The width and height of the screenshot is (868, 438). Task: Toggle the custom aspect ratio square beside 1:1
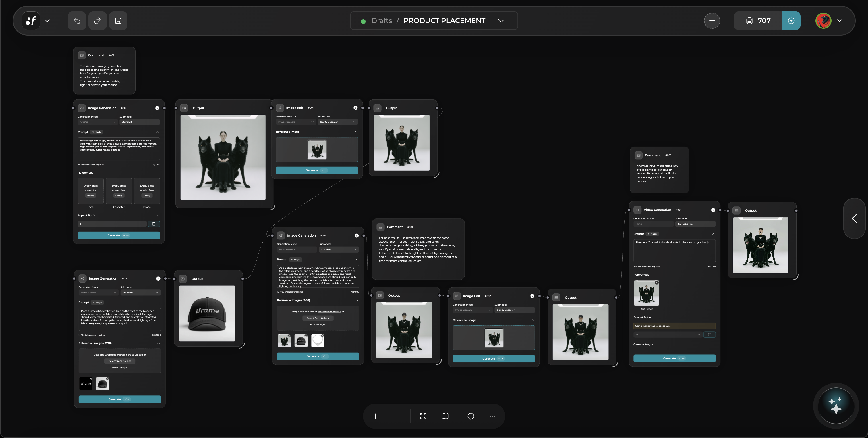154,224
